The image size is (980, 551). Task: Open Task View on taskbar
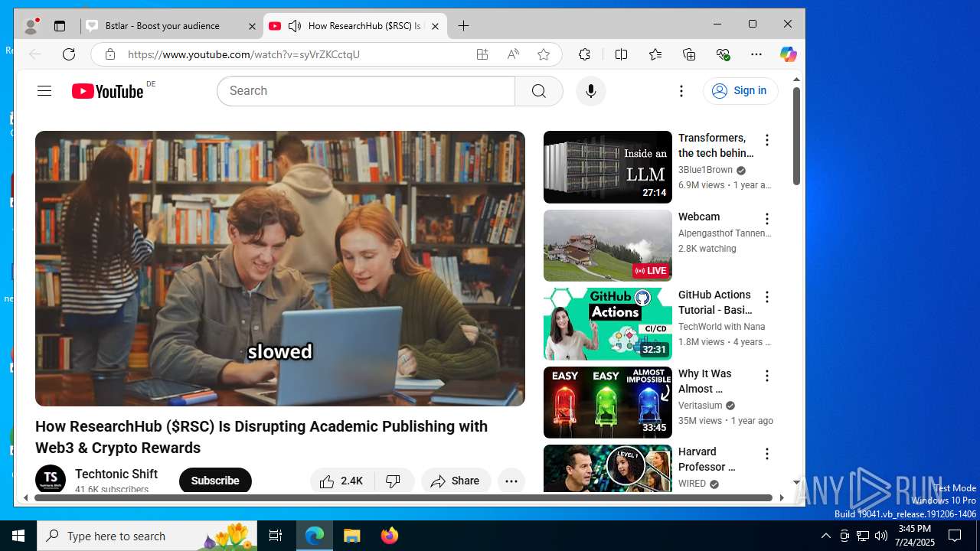[x=276, y=536]
